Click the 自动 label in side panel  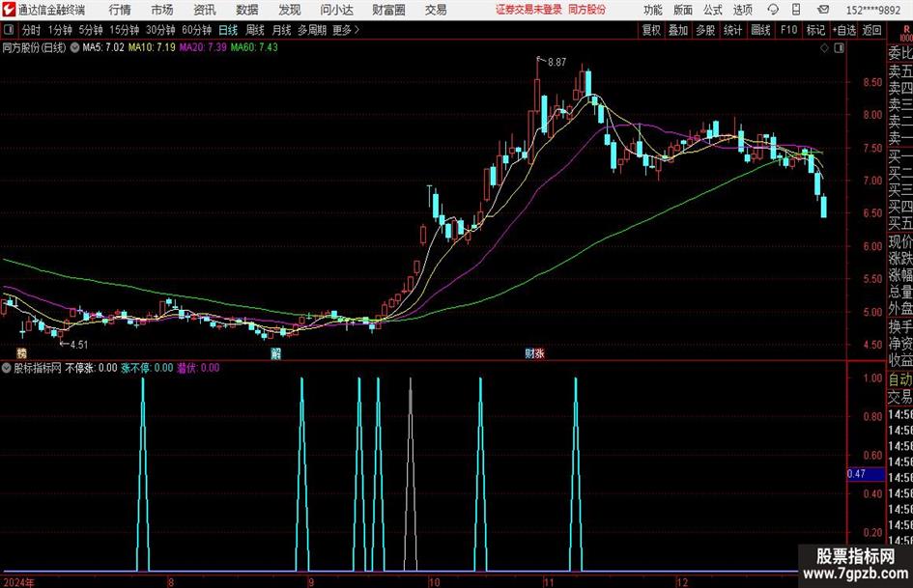tap(900, 379)
